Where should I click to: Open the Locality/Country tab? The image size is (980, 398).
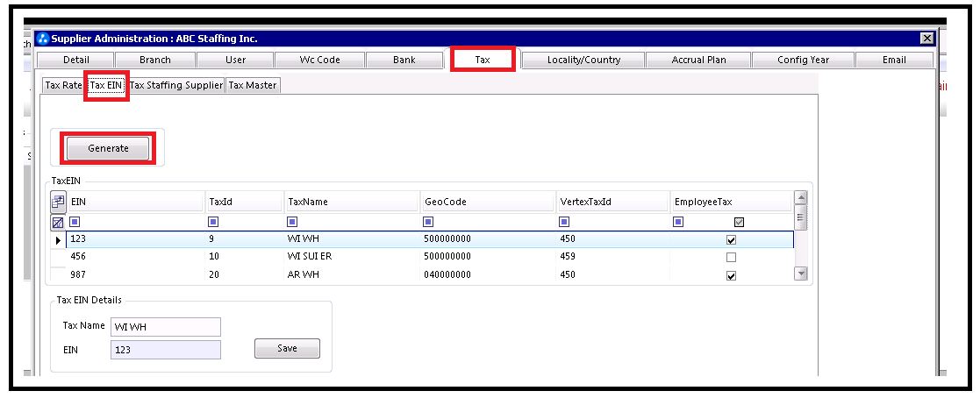click(x=583, y=60)
